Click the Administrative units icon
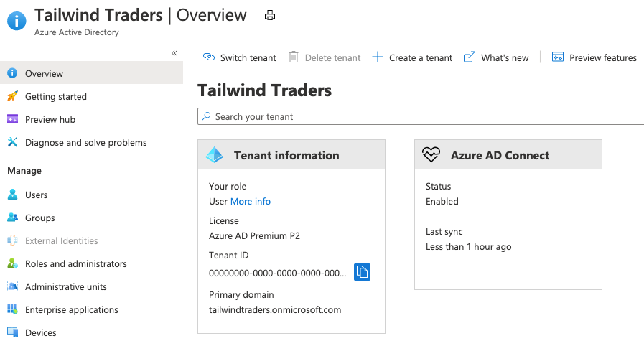The image size is (644, 341). [x=12, y=286]
